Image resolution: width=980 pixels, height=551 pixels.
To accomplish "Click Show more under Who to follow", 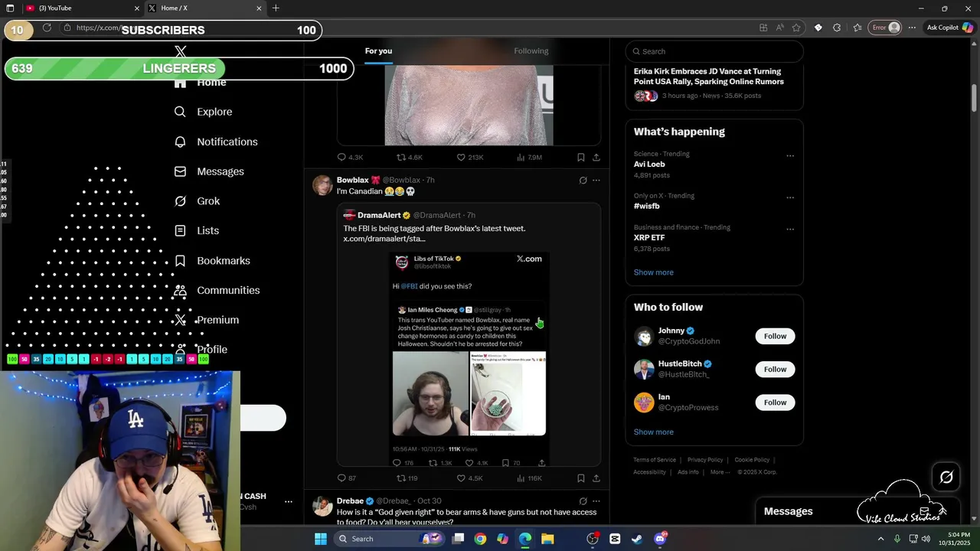I will tap(653, 432).
